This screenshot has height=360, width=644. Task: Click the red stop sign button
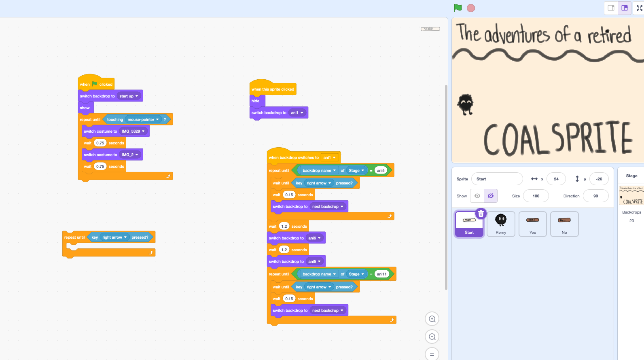point(471,8)
